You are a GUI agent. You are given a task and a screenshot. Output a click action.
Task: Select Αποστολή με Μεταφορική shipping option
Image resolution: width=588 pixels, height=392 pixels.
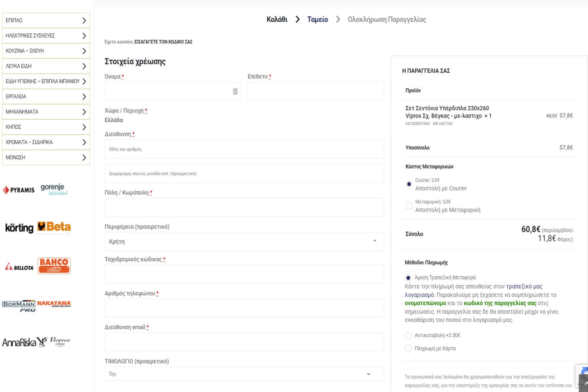(409, 206)
